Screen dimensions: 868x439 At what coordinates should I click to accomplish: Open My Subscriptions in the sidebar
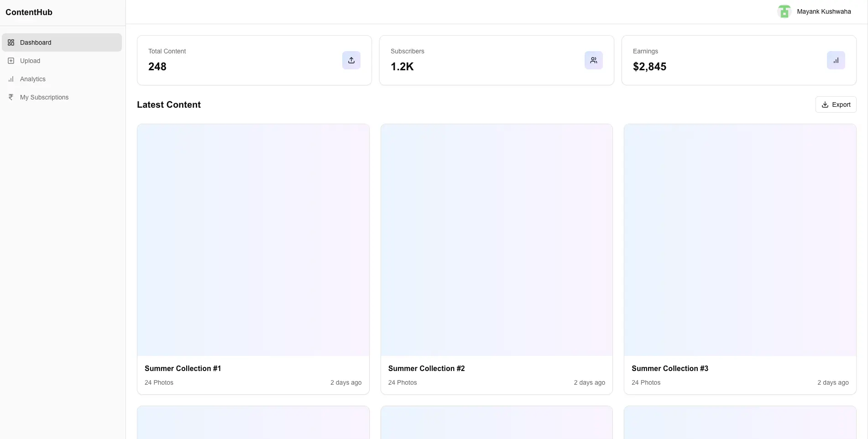(x=62, y=97)
